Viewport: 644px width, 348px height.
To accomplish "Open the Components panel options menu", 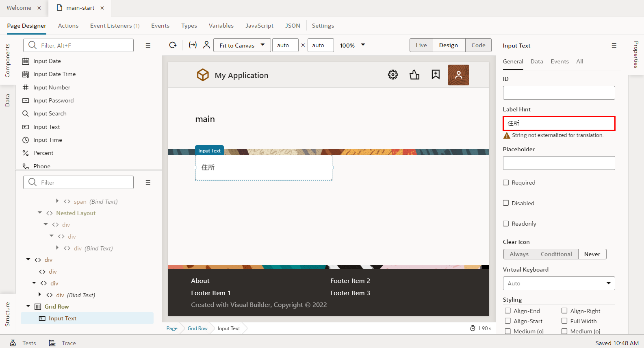I will click(x=148, y=46).
